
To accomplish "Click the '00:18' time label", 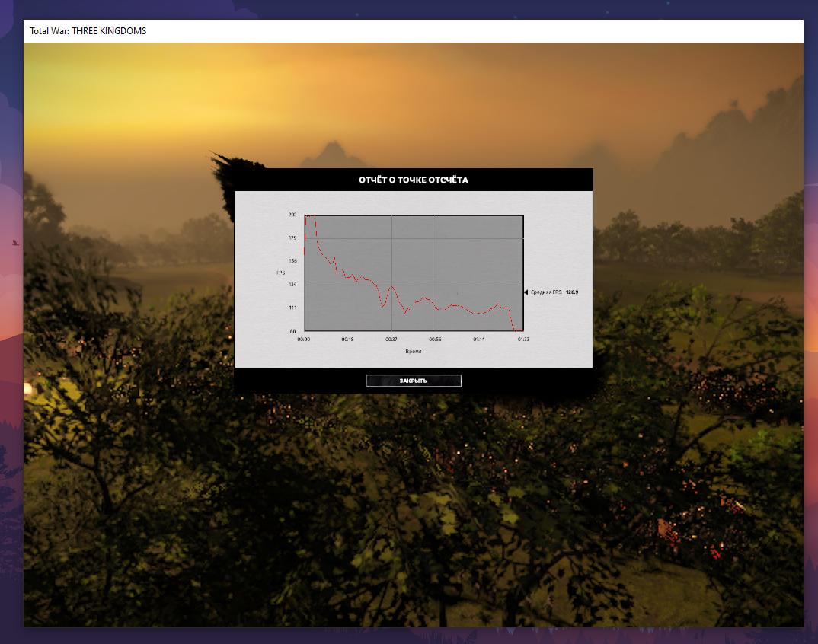I will coord(347,339).
